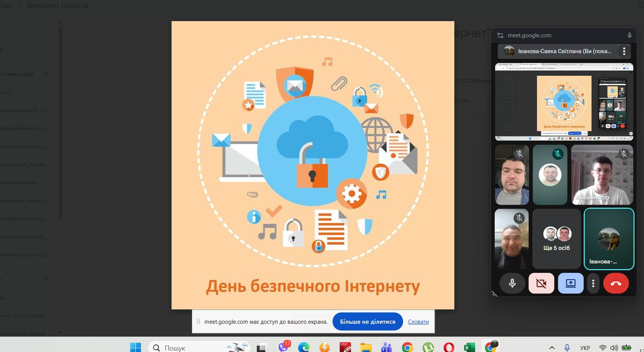Click microphone indicator in Meet popup title bar
This screenshot has height=352, width=644.
pyautogui.click(x=629, y=35)
